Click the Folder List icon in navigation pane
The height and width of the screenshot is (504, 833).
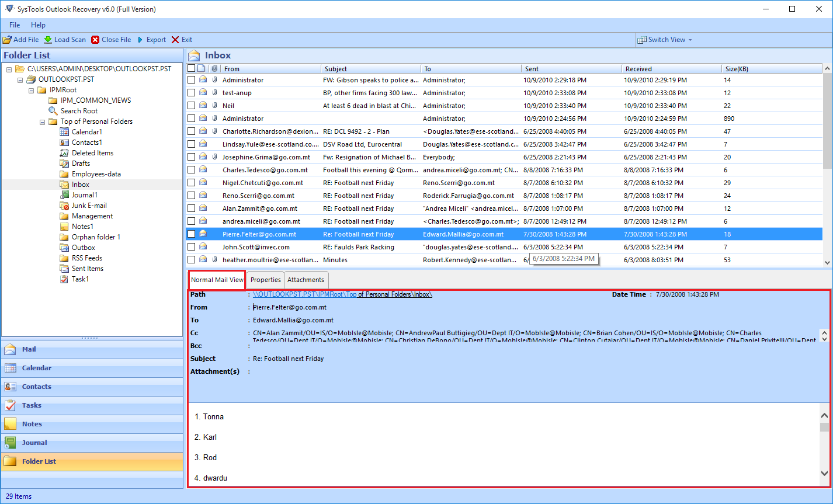click(x=11, y=461)
